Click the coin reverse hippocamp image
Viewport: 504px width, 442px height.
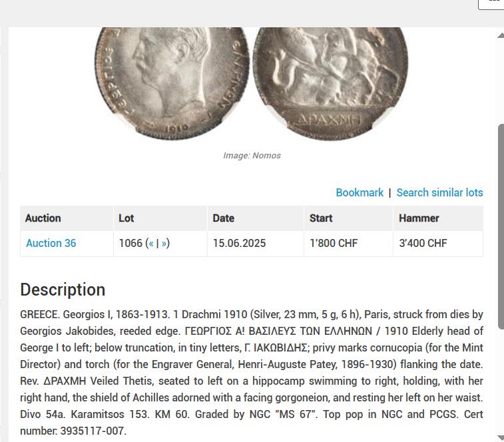click(330, 83)
